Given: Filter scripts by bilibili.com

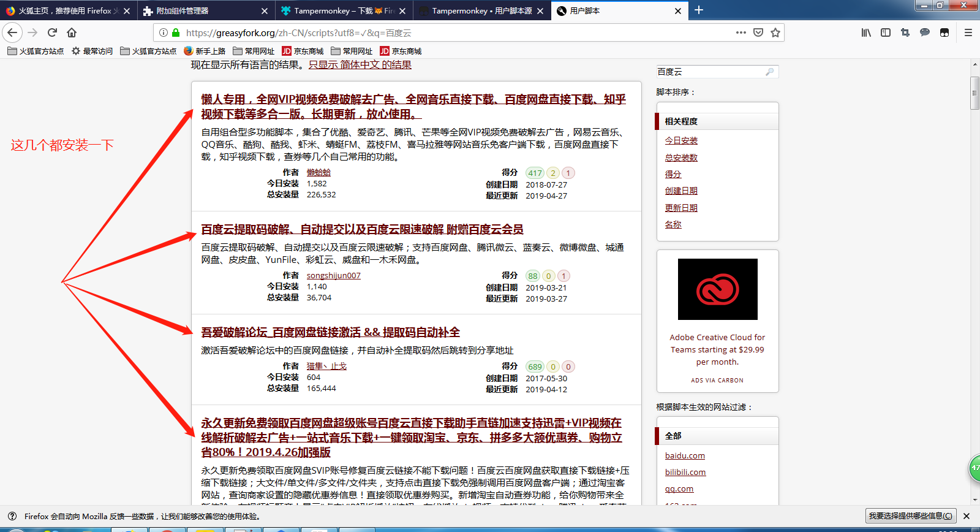Looking at the screenshot, I should click(x=685, y=472).
